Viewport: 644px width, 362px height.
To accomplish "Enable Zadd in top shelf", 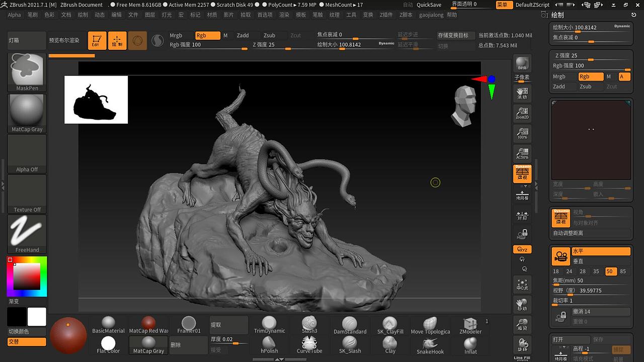I will point(247,36).
